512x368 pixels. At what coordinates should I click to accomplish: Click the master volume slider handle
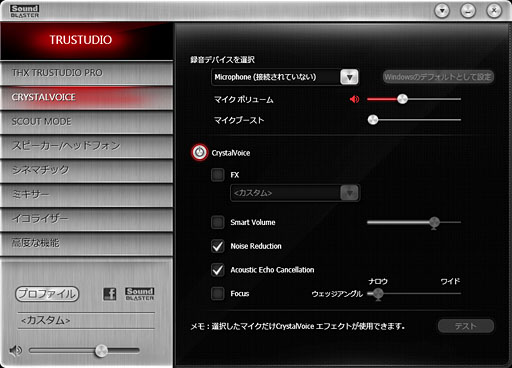pyautogui.click(x=101, y=351)
